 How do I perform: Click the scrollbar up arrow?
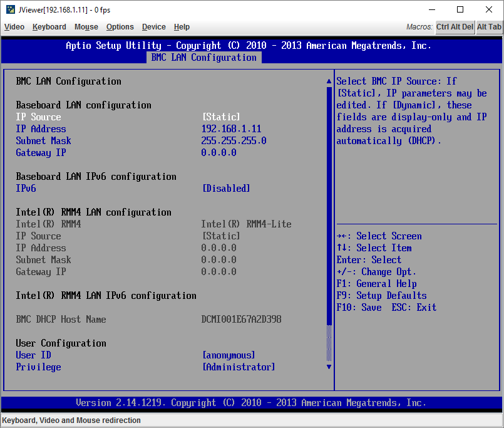click(x=329, y=80)
